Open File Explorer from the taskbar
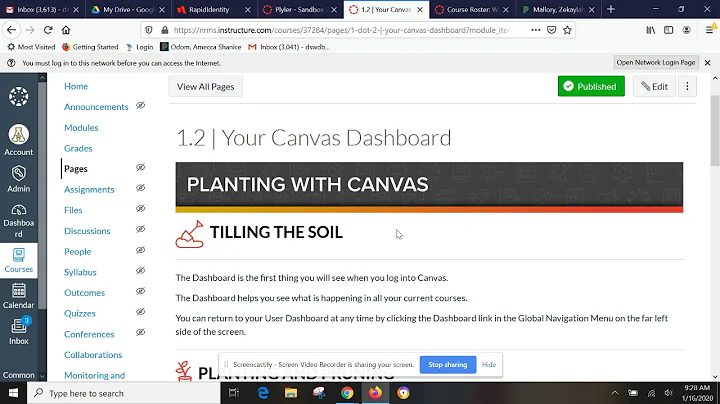The image size is (720, 404). pyautogui.click(x=291, y=393)
